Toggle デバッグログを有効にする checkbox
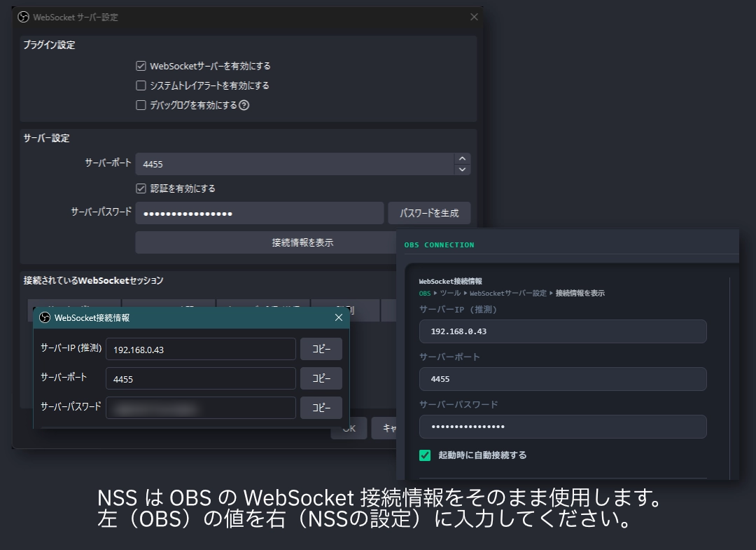The height and width of the screenshot is (550, 756). 141,104
